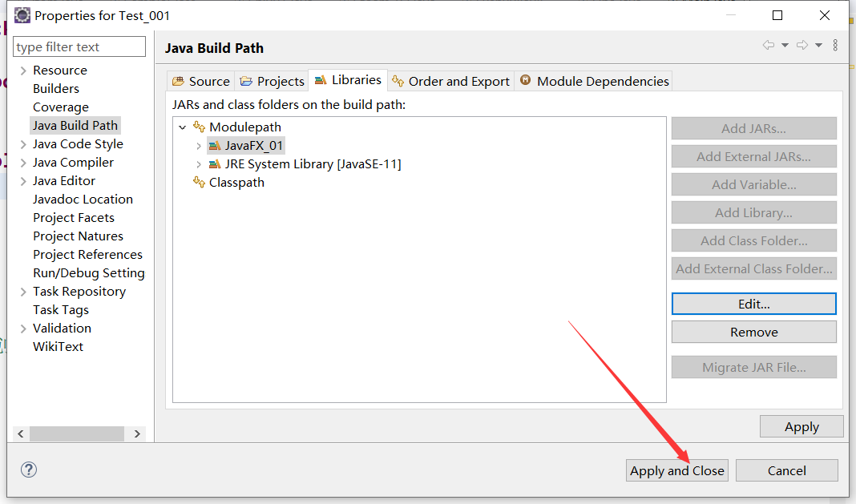Open the help question mark icon
This screenshot has width=856, height=504.
[x=29, y=470]
